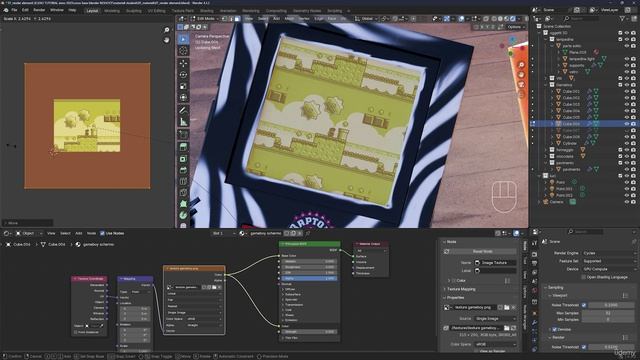Open the Window menu
The width and height of the screenshot is (640, 360).
tap(57, 10)
